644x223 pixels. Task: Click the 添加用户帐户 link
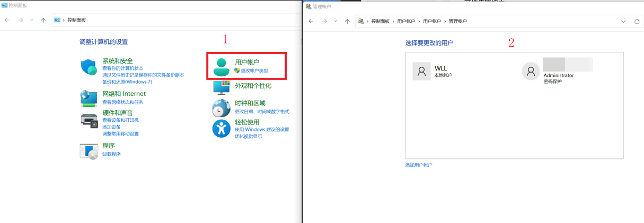pos(419,165)
